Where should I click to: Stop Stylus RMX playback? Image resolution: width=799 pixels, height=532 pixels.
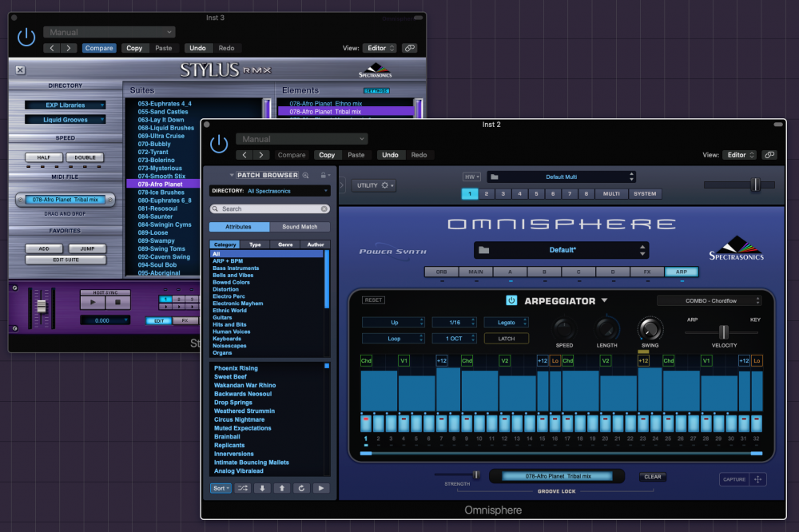click(117, 302)
